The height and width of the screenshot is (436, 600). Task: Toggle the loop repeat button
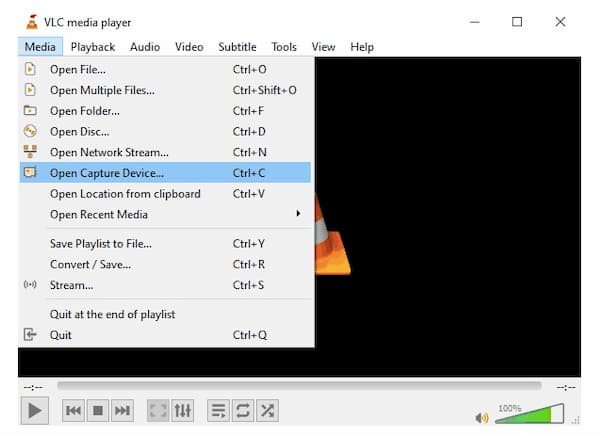click(x=243, y=411)
